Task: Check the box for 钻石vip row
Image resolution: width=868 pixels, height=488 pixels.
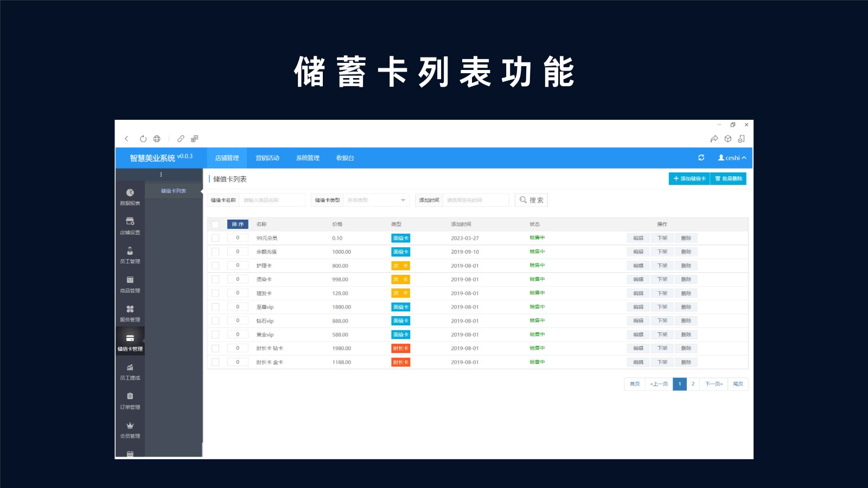Action: [x=215, y=321]
